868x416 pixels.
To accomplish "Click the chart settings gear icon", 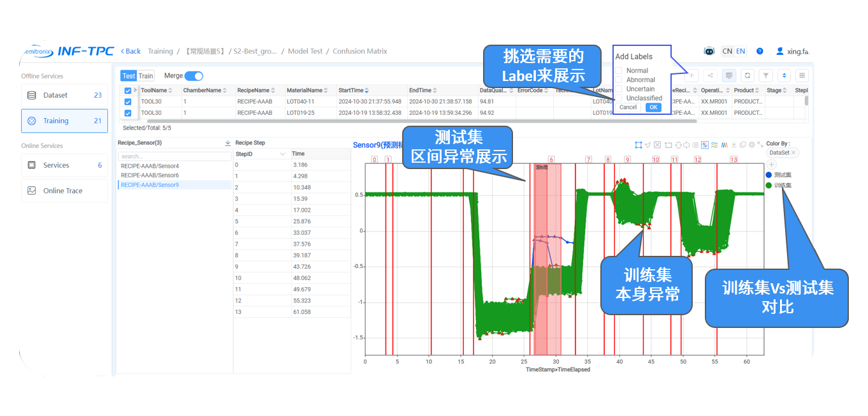I will [752, 145].
